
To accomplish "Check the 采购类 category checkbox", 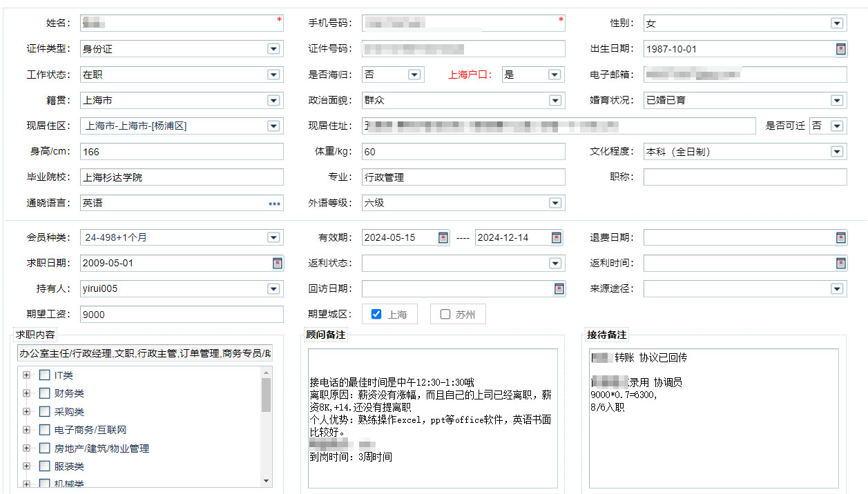I will (x=44, y=412).
